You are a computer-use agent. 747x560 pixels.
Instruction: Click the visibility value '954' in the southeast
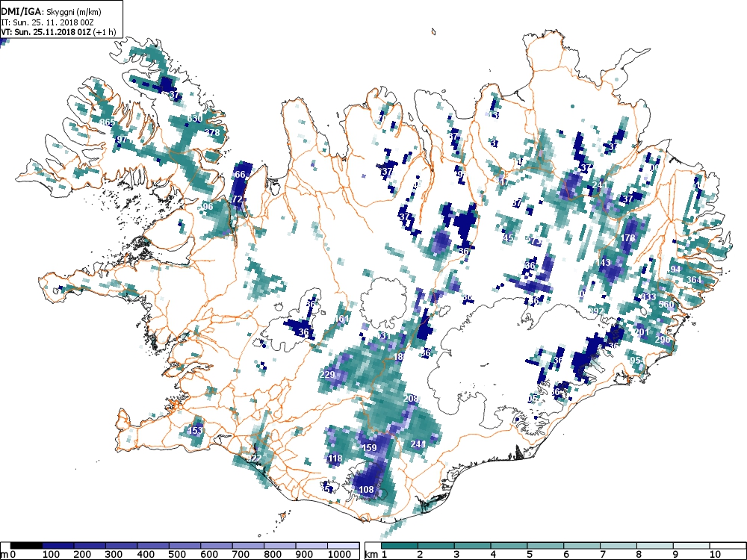point(636,361)
